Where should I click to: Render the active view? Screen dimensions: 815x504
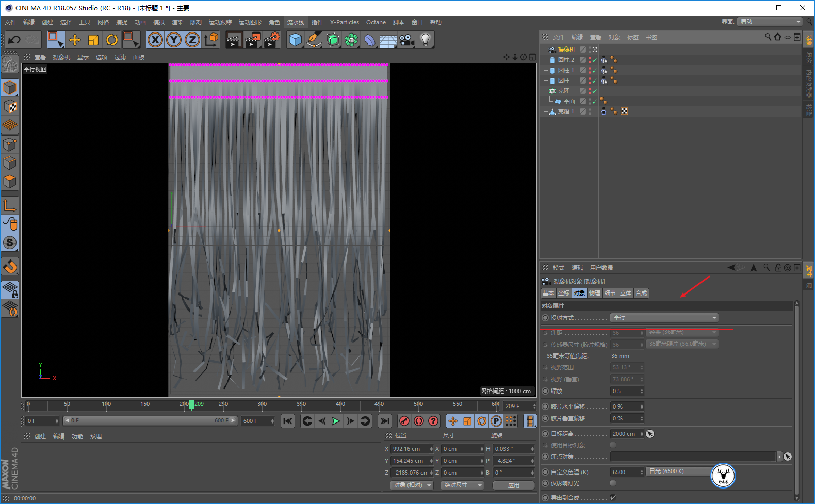click(x=234, y=40)
